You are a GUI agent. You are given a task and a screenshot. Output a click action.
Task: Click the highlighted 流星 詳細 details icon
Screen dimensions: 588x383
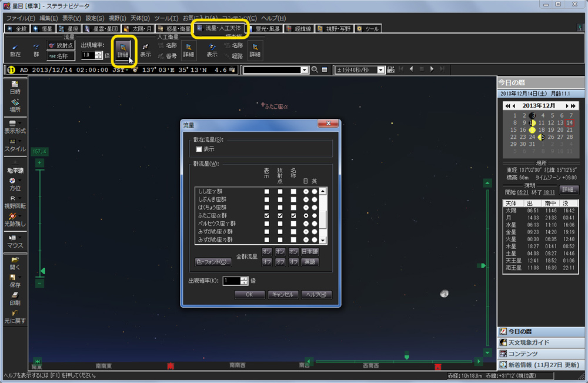(123, 49)
